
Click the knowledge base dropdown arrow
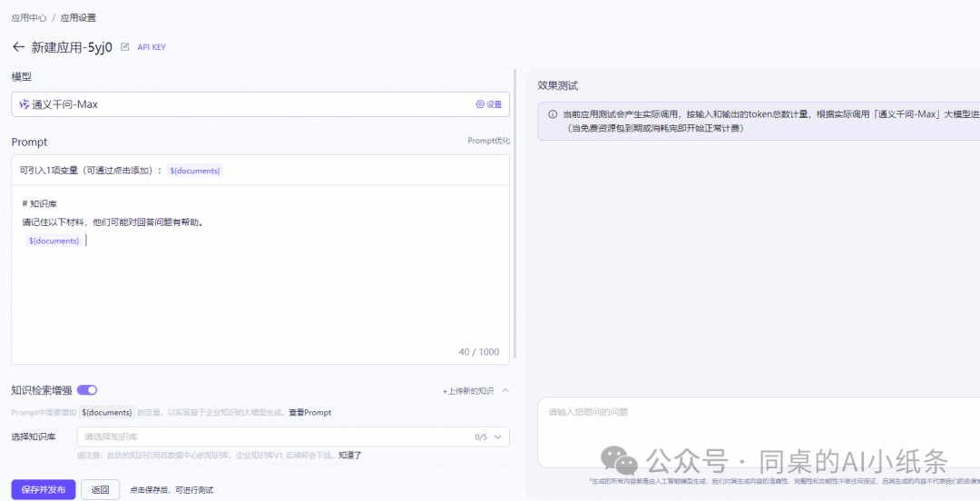[498, 437]
